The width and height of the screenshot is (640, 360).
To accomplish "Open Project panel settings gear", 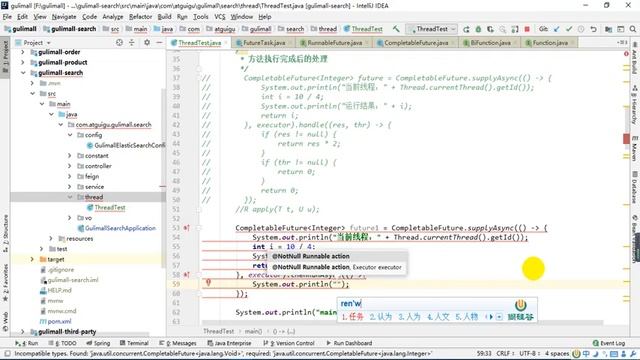I will [147, 42].
